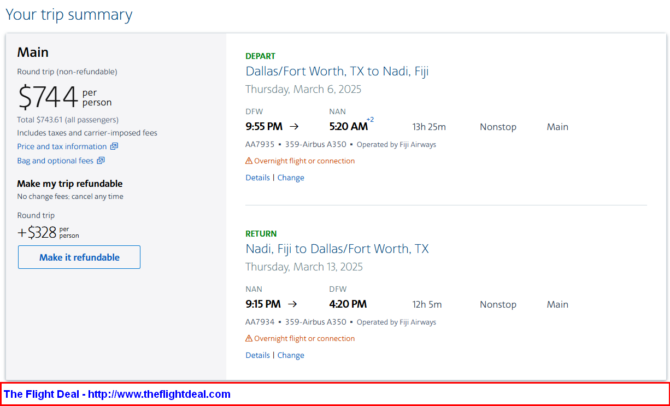Viewport: 670px width, 406px height.
Task: Click the Main fare heading
Action: 33,53
